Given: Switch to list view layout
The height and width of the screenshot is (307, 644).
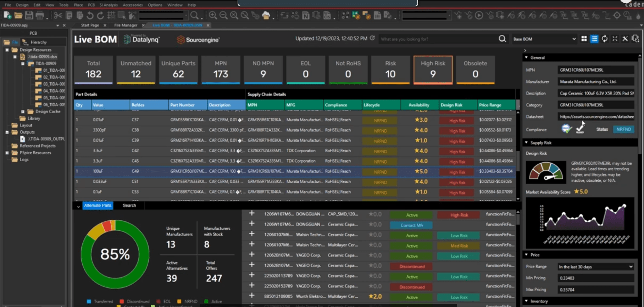Looking at the screenshot, I should 594,39.
